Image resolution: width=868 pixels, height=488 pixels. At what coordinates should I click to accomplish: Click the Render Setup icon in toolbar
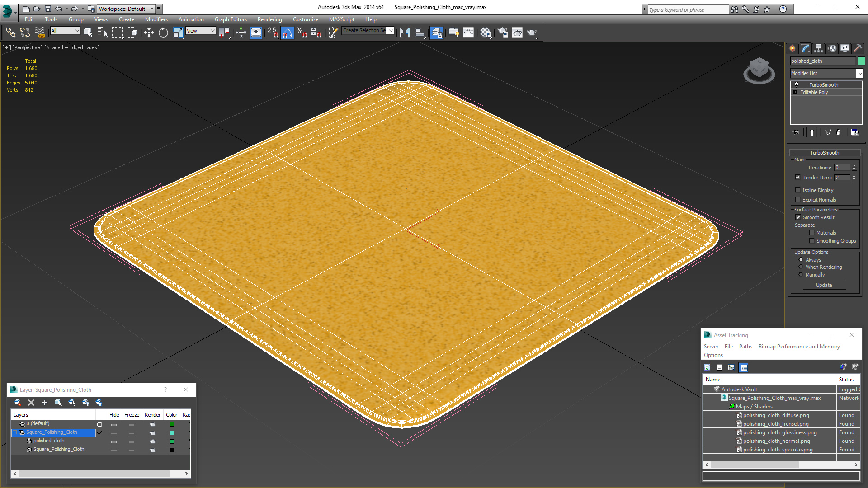(503, 32)
